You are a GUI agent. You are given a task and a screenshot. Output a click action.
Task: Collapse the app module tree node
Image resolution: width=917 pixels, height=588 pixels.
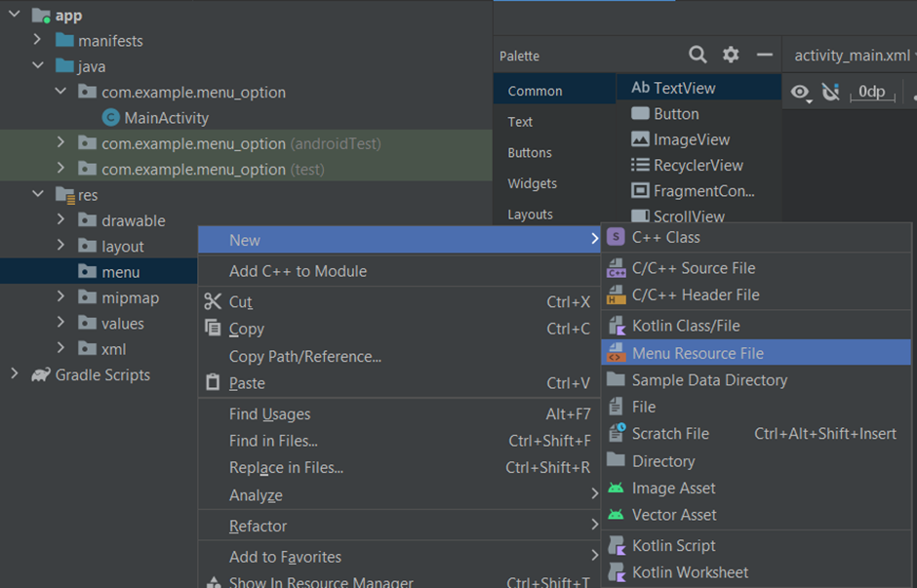[x=14, y=15]
